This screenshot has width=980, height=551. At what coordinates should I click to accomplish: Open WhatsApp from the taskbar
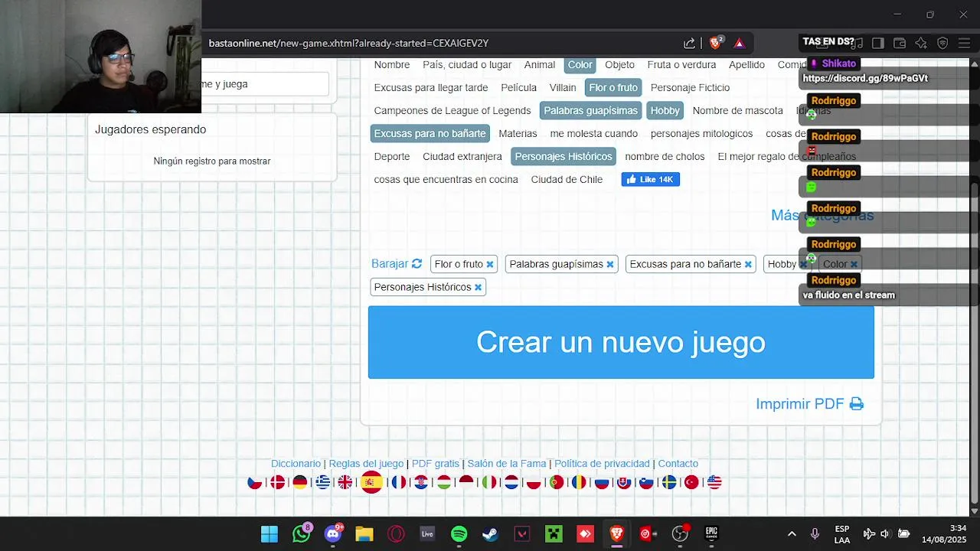click(302, 534)
